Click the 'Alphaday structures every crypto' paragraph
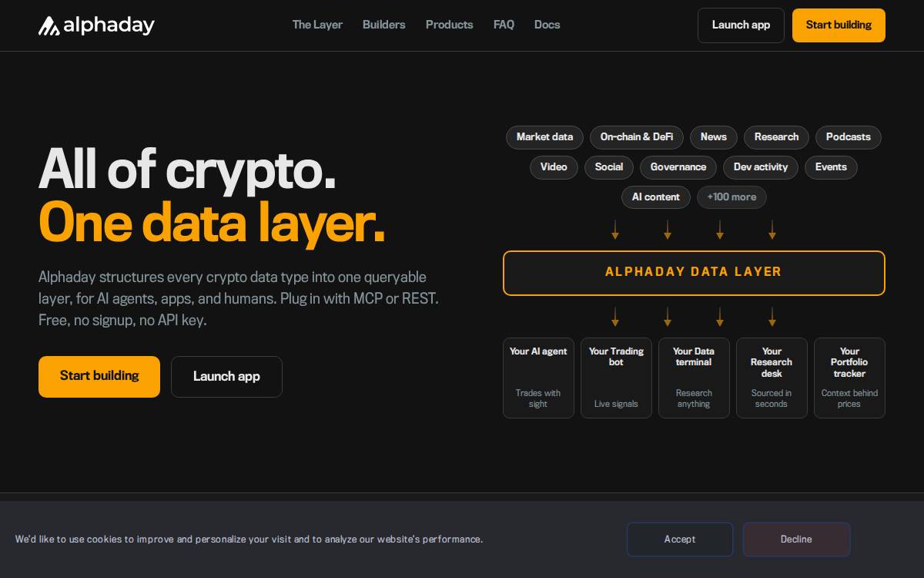This screenshot has width=924, height=578. coord(239,298)
